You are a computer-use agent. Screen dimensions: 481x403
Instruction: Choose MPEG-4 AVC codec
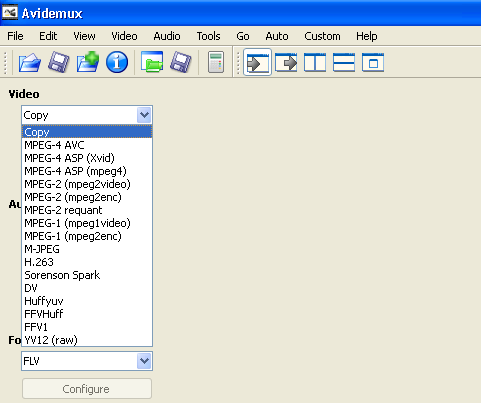coord(87,145)
